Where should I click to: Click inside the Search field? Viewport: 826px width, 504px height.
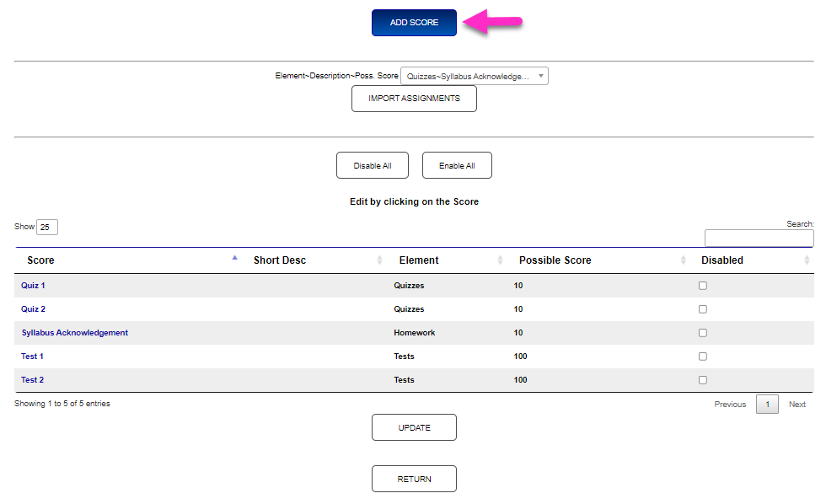(758, 238)
